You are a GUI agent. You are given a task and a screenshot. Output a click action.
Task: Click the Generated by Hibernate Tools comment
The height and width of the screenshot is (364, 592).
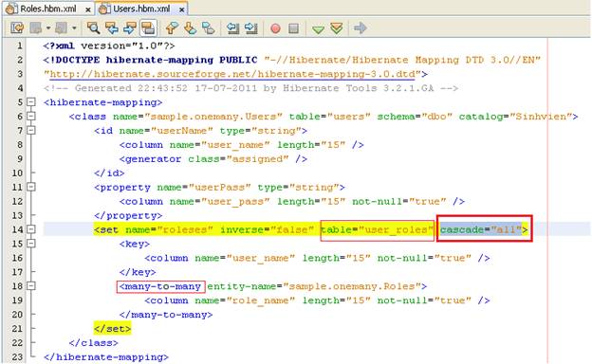(251, 88)
